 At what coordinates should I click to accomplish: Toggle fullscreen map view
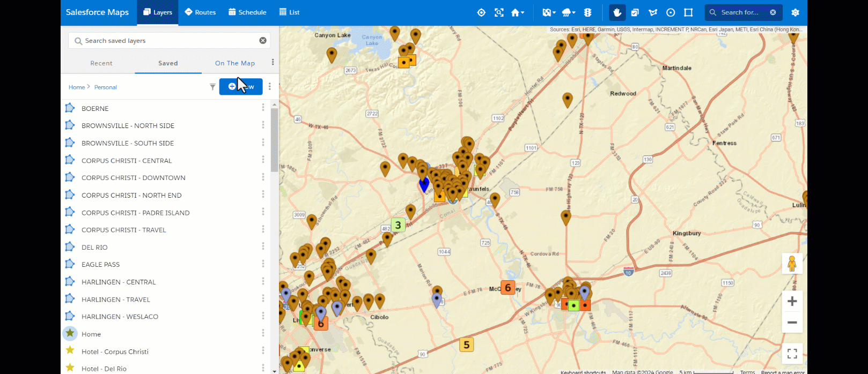tap(792, 354)
